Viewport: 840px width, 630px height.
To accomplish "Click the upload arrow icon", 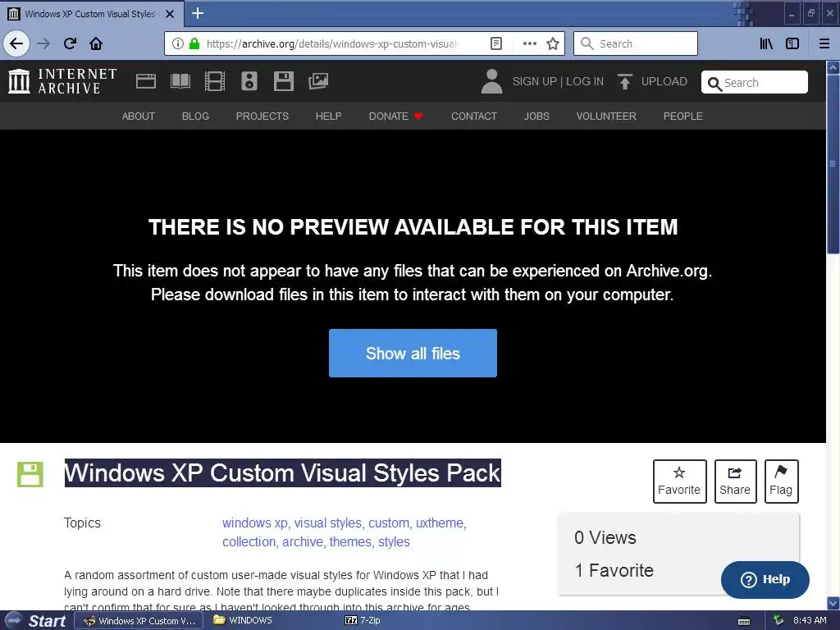I will pos(624,81).
